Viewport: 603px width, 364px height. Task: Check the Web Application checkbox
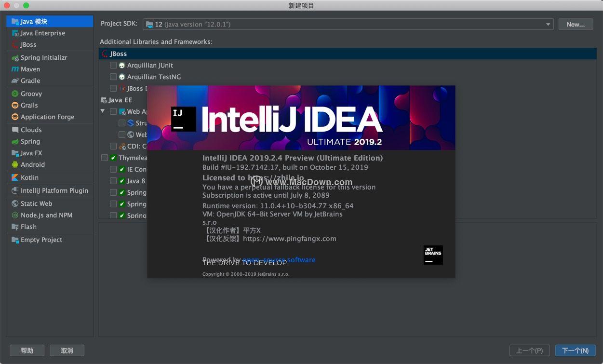tap(113, 111)
